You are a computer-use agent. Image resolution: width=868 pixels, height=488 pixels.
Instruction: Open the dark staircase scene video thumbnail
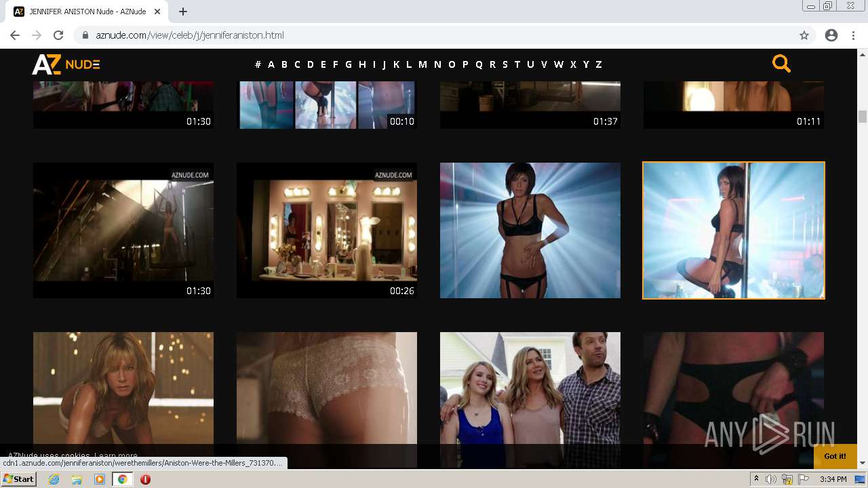123,230
